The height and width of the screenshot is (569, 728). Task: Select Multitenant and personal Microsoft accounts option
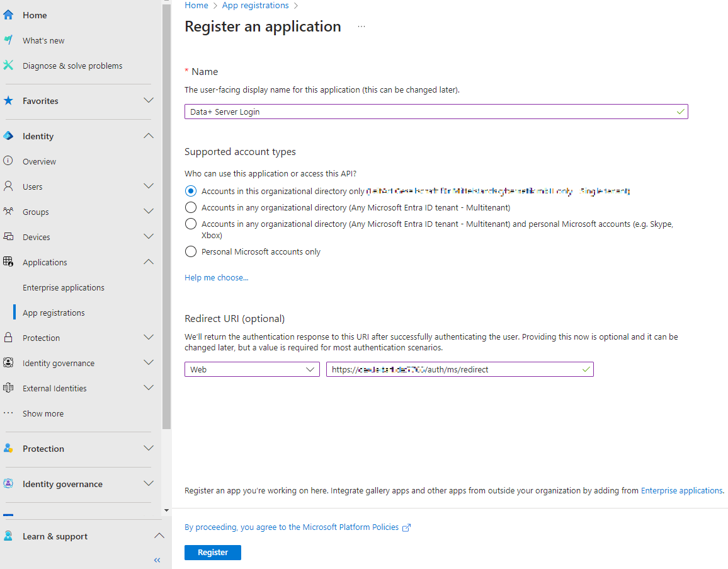[191, 224]
